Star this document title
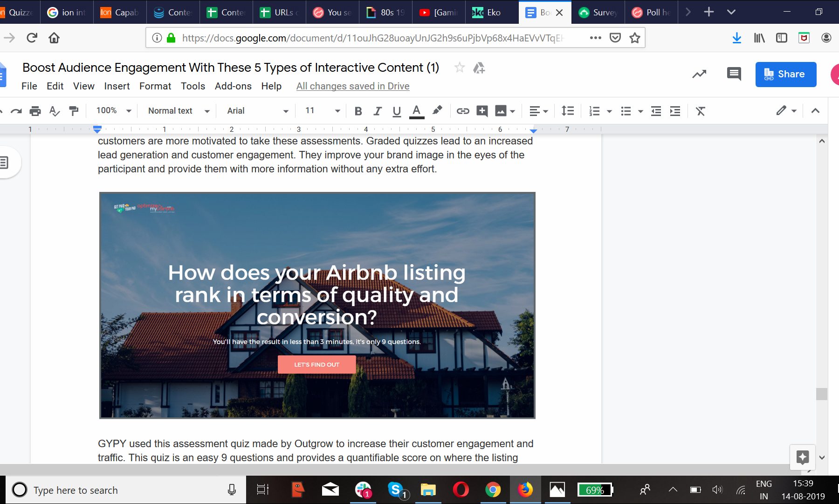The image size is (839, 504). pyautogui.click(x=460, y=68)
